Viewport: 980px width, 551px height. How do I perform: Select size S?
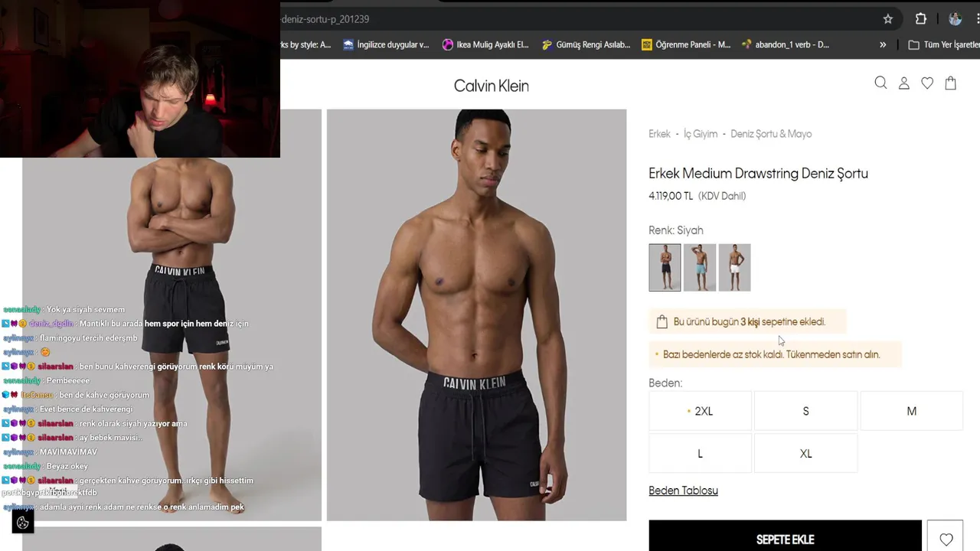[805, 411]
